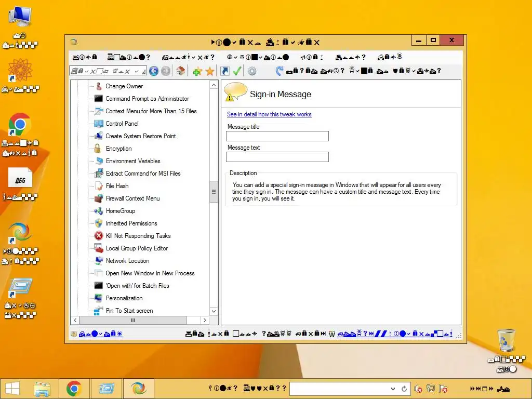Click the blue reset arrow toolbar button
532x399 pixels.
(x=279, y=71)
